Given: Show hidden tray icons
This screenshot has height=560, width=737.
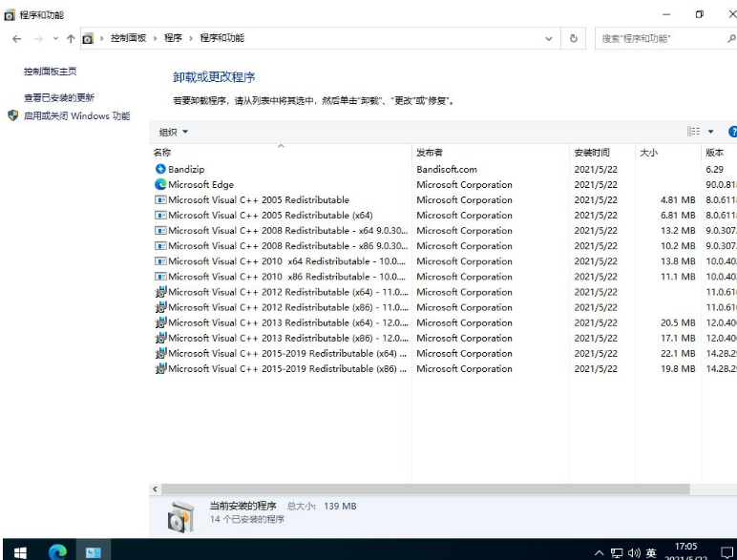Looking at the screenshot, I should (599, 553).
